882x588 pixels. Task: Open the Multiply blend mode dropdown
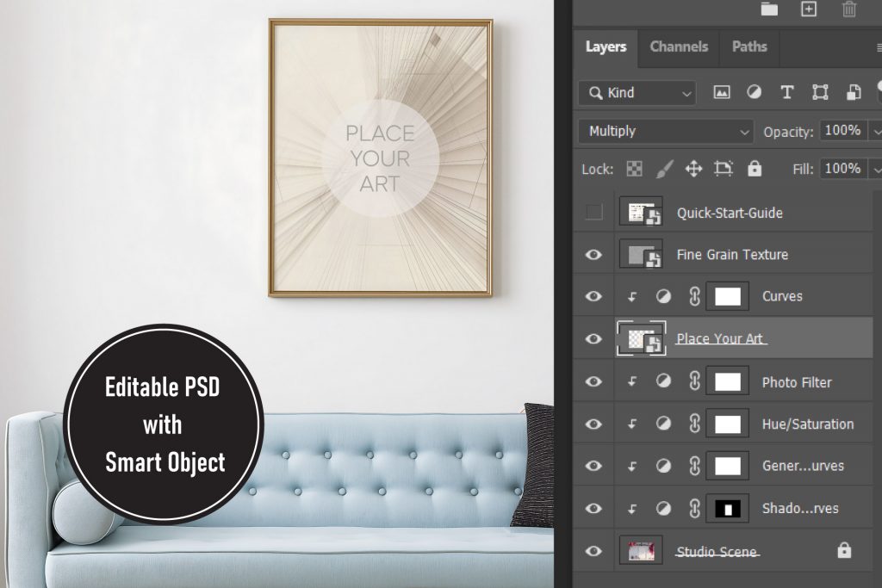click(x=666, y=131)
